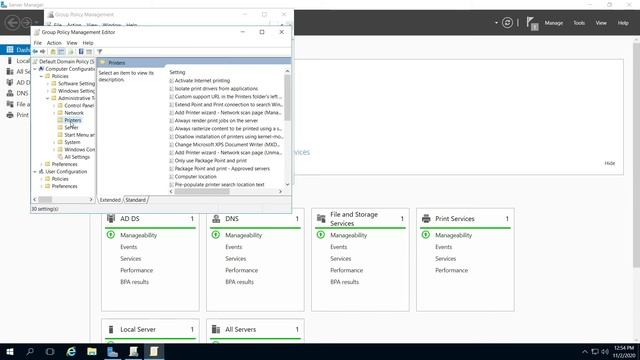Expand the Control Panel node
Image resolution: width=640 pixels, height=360 pixels.
(54, 106)
